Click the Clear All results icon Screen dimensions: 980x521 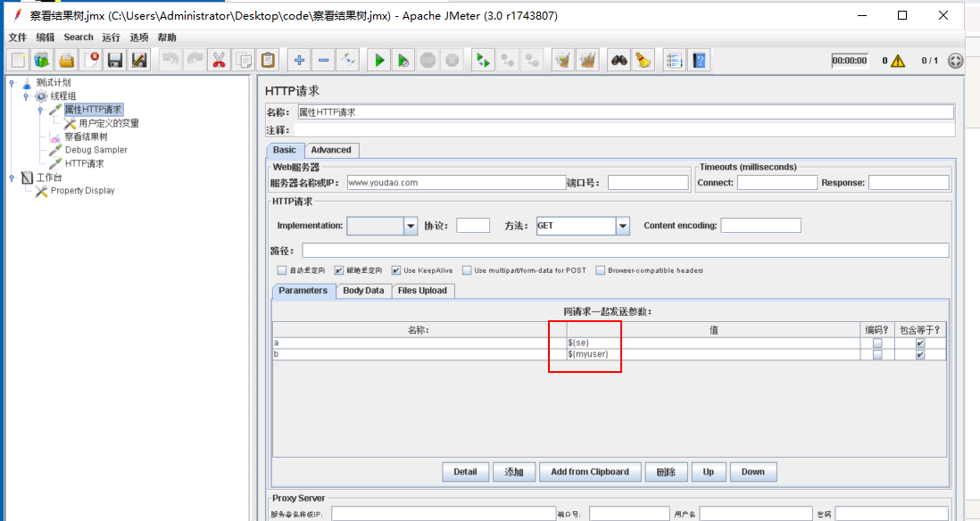point(587,60)
